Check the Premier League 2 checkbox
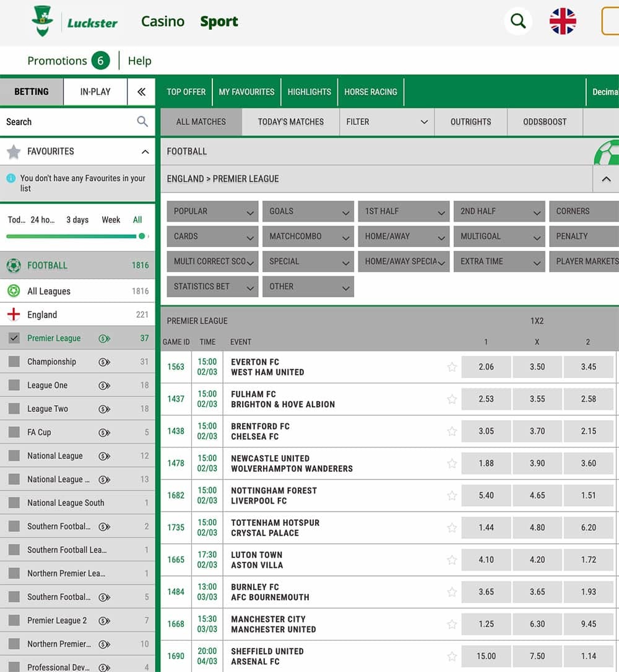 click(14, 620)
